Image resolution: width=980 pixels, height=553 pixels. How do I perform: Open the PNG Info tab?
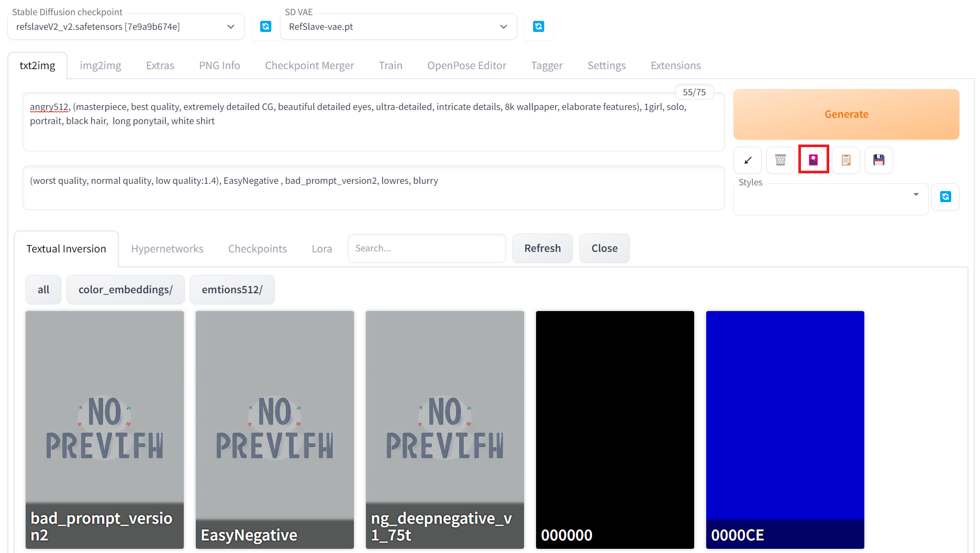(x=219, y=65)
